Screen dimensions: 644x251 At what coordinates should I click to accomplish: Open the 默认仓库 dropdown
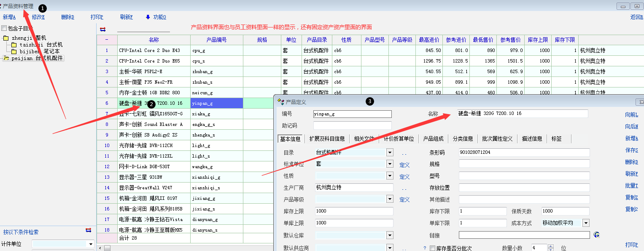pyautogui.click(x=390, y=235)
